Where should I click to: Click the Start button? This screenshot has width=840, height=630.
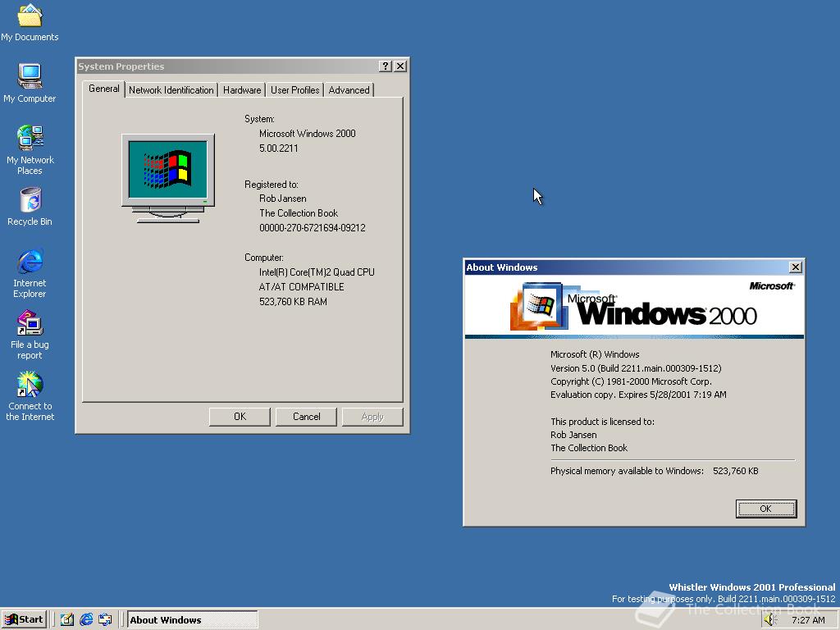pos(24,620)
